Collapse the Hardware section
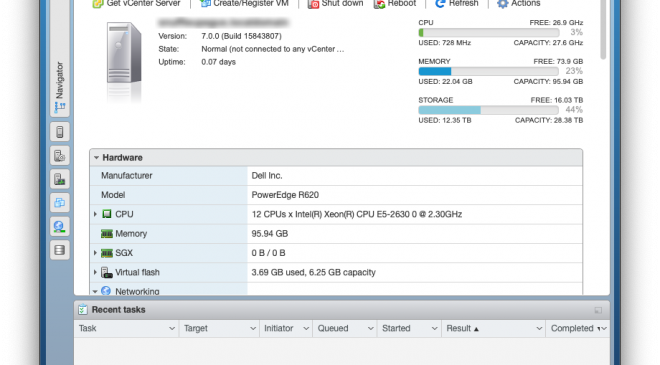The height and width of the screenshot is (365, 660). tap(96, 157)
